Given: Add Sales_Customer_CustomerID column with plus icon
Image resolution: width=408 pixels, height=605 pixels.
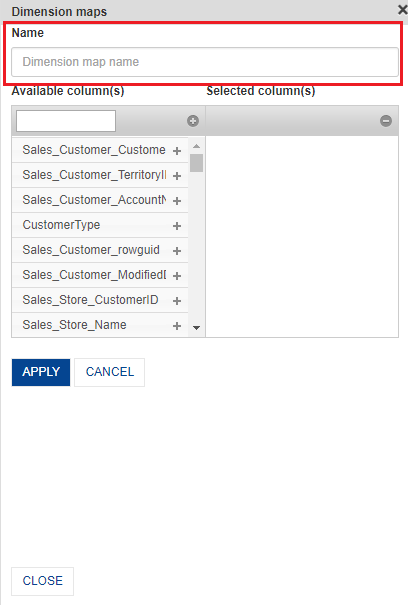Looking at the screenshot, I should coord(177,150).
